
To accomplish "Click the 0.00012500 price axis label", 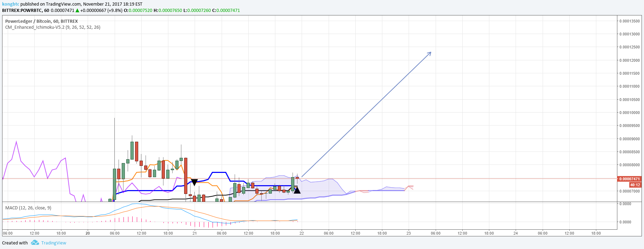I will (x=629, y=47).
